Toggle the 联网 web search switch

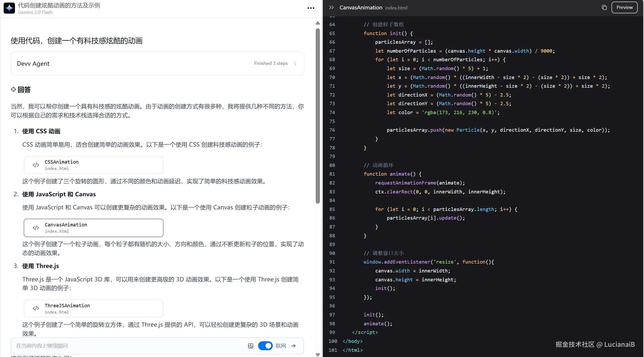click(265, 346)
